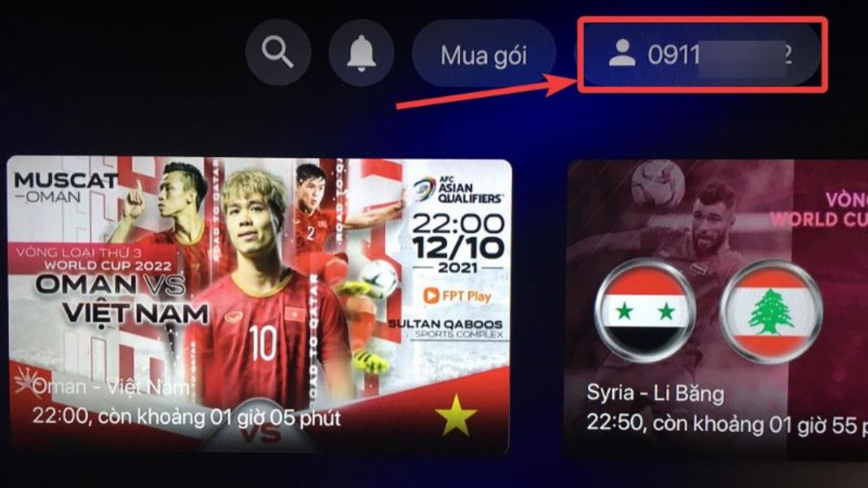
Task: Click the 22:50 countdown text on Syria card
Action: (727, 424)
